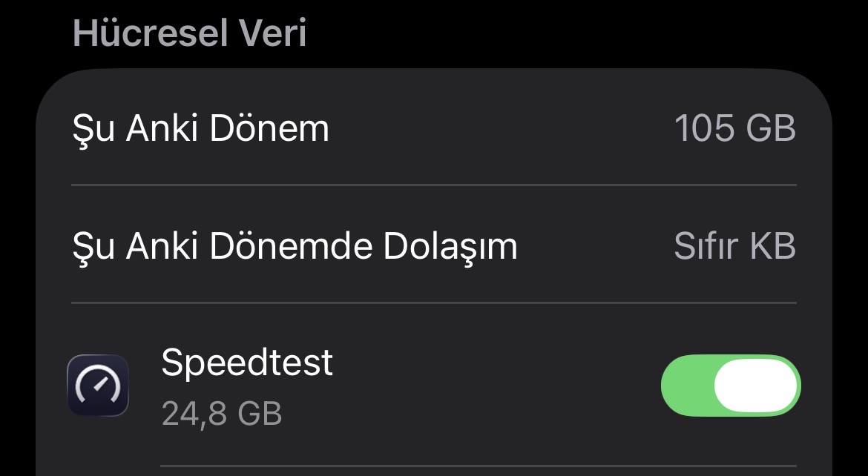Click the white knob of Speedtest switch
This screenshot has width=868, height=476.
[756, 386]
